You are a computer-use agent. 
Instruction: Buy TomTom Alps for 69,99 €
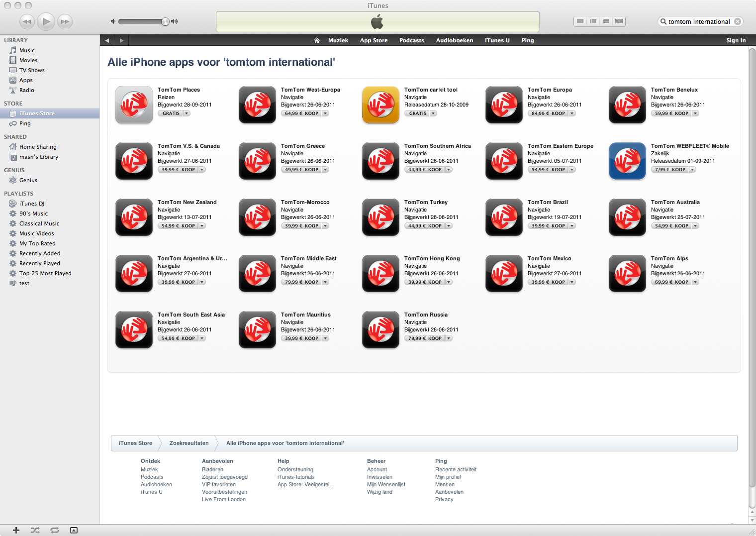(x=671, y=282)
